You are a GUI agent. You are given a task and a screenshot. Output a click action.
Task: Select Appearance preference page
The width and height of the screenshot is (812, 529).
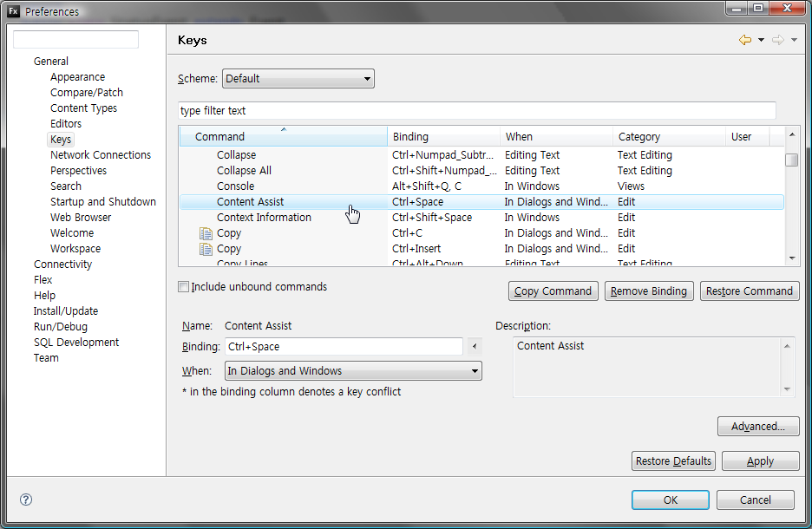click(x=78, y=77)
